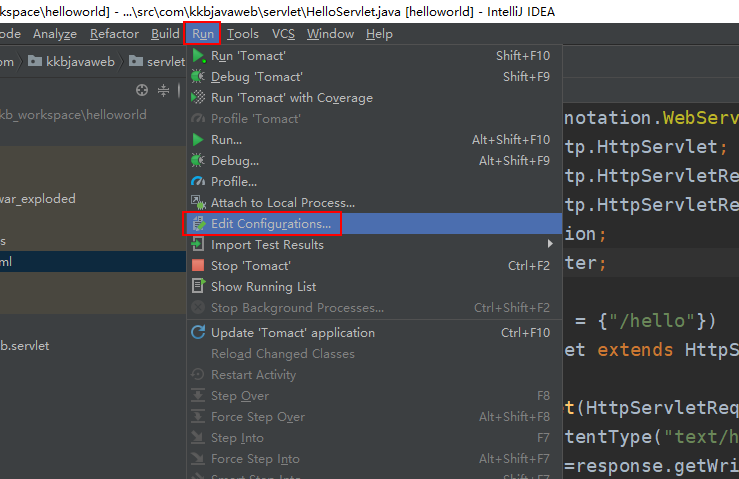The image size is (739, 479).
Task: Click the "/hello" string in editor
Action: click(652, 321)
